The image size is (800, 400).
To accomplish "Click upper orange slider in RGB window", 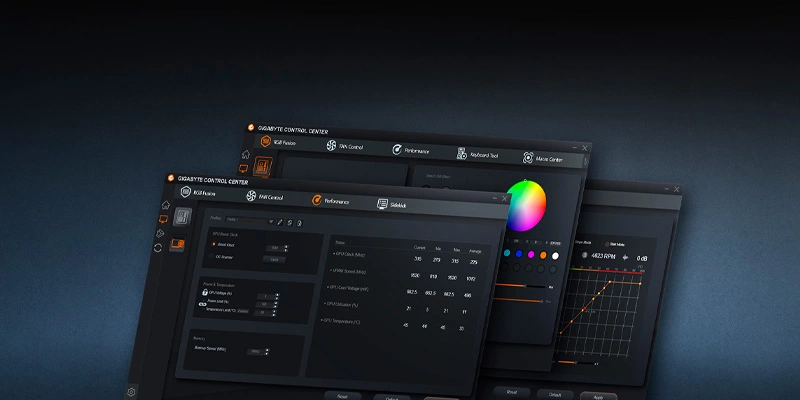I will pos(520,286).
